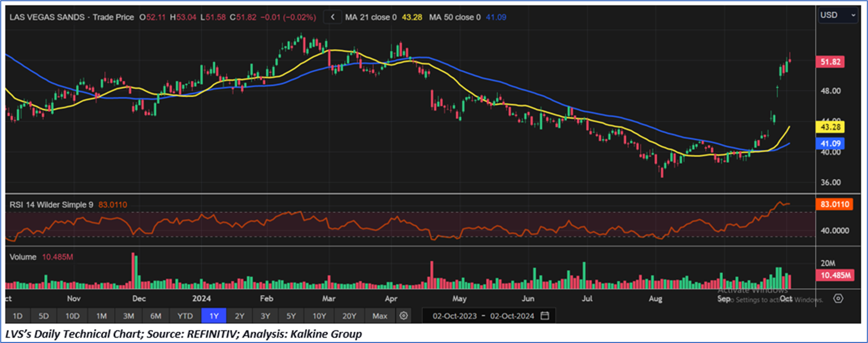Click the Jun time axis label

[x=528, y=299]
